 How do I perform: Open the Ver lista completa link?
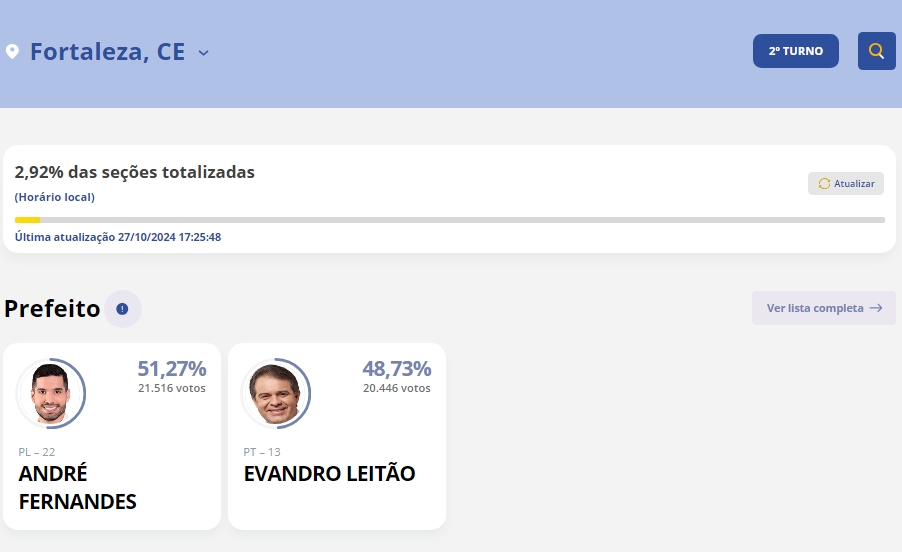[814, 308]
